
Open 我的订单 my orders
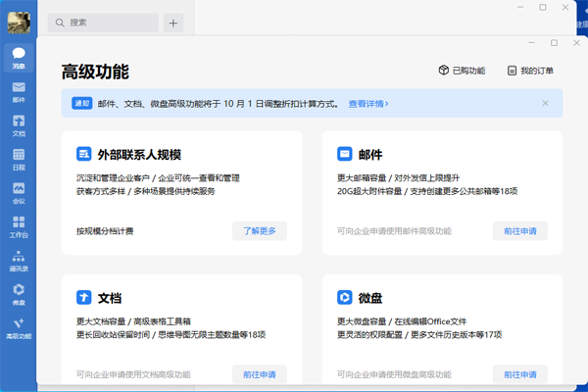pyautogui.click(x=530, y=71)
